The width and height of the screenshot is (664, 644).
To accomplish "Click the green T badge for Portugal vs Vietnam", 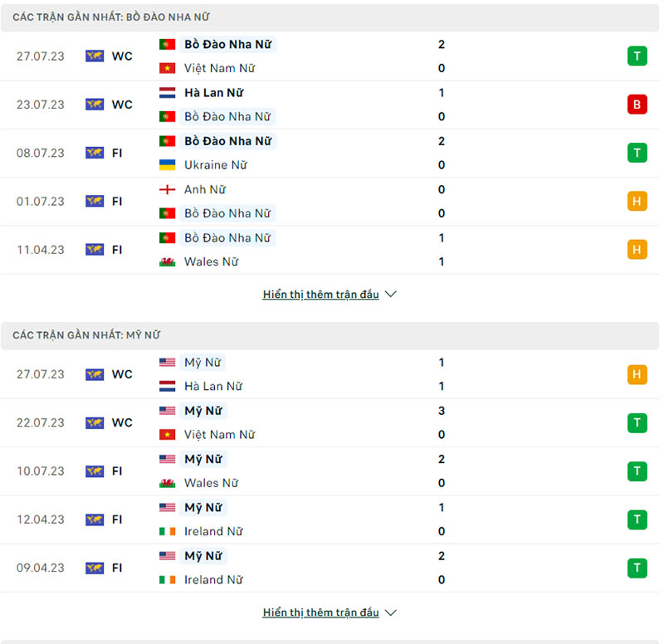I will coord(637,56).
